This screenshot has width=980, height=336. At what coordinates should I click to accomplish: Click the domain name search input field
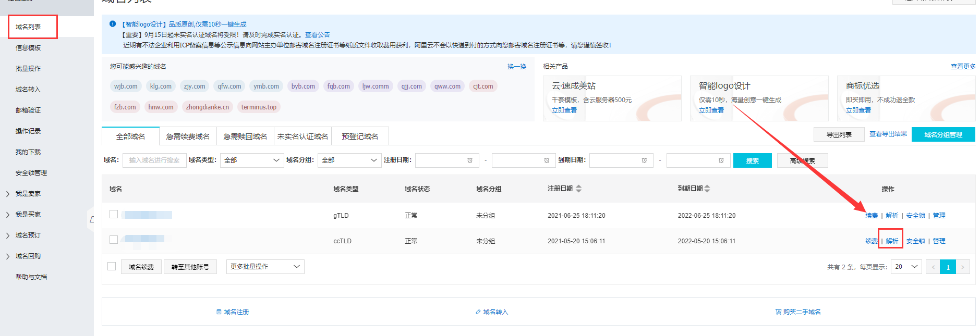(x=154, y=160)
